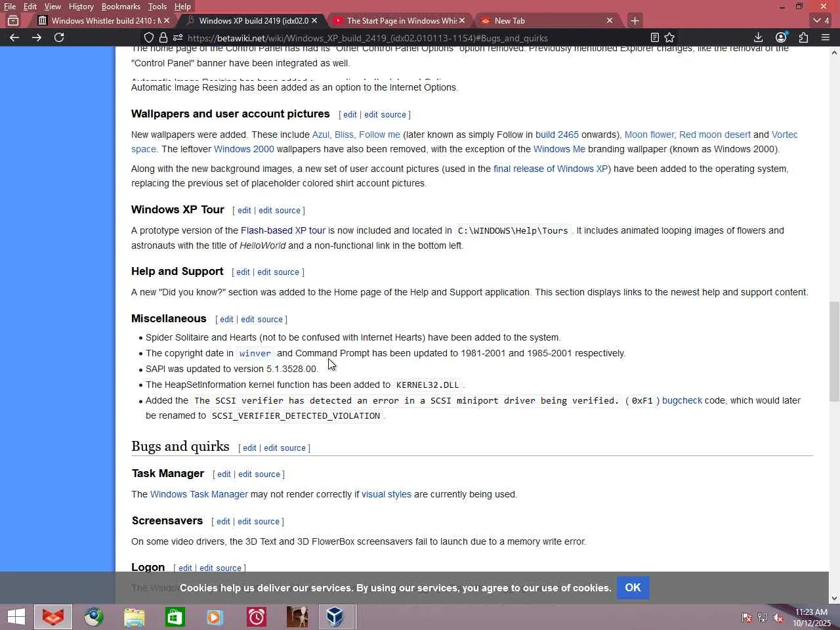Screen dimensions: 840x630
Task: Open the Windows Start button
Action: (x=16, y=617)
